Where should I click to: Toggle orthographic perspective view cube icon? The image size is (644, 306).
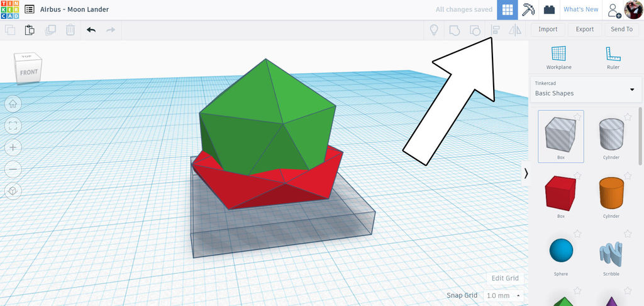13,191
